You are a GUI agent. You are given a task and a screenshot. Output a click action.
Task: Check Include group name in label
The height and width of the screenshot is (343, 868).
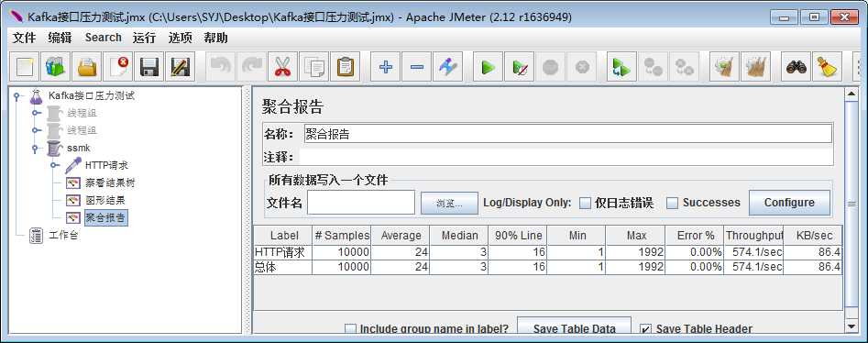coord(350,328)
